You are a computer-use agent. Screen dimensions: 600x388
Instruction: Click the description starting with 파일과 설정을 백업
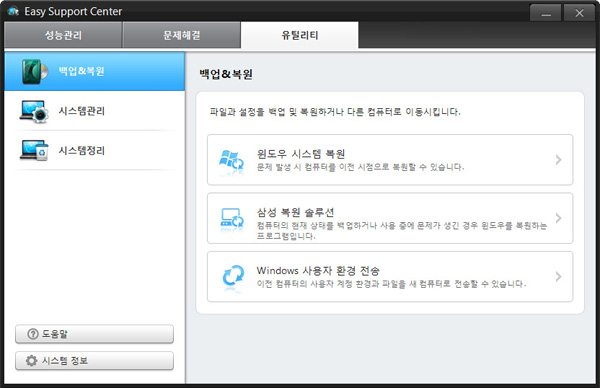[335, 112]
